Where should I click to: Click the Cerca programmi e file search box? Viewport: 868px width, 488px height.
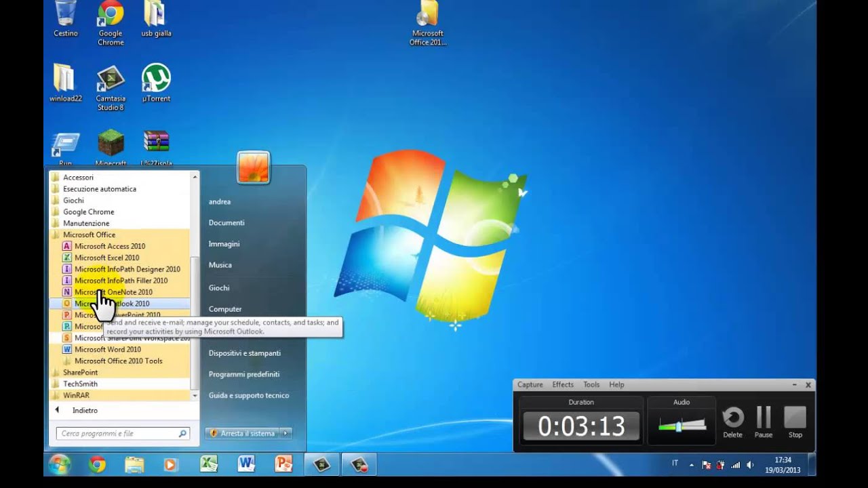pyautogui.click(x=123, y=433)
